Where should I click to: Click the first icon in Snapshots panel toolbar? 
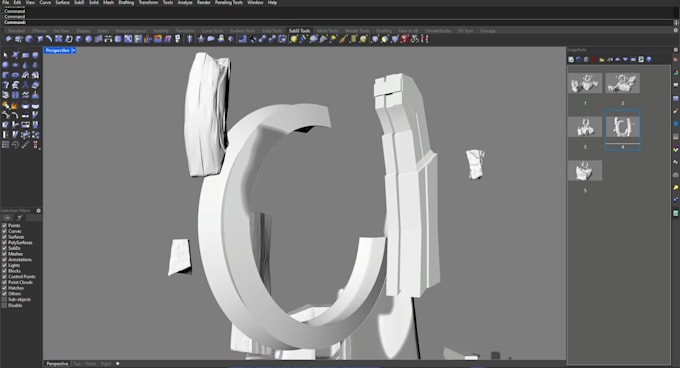tap(571, 59)
